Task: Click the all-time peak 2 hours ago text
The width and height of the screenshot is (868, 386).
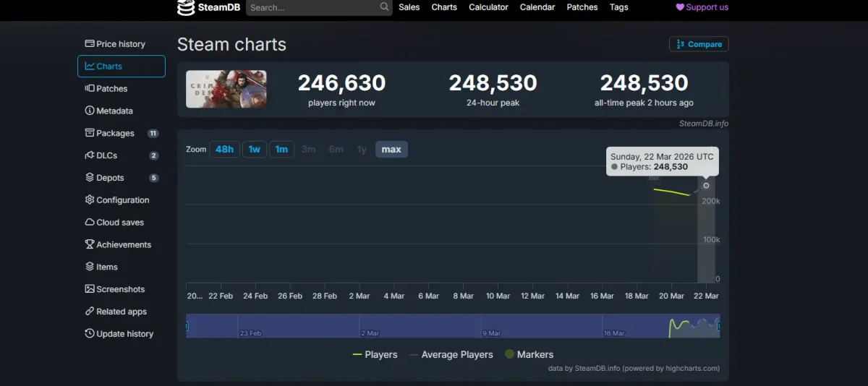Action: click(x=644, y=103)
